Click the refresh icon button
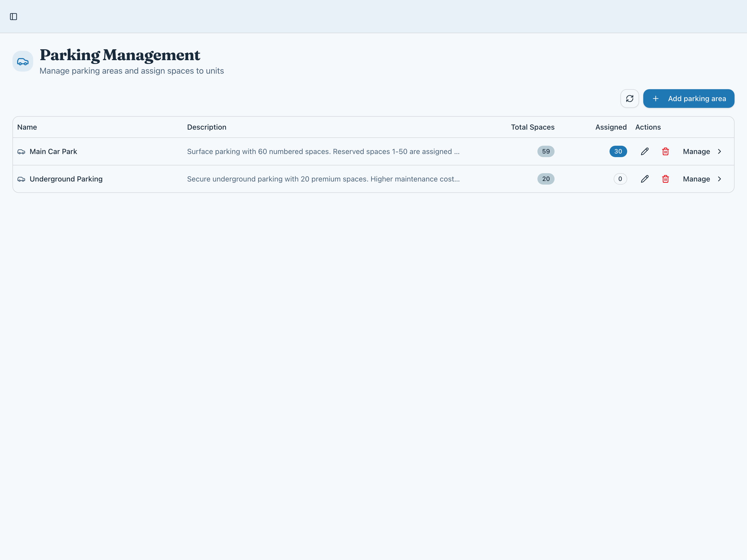This screenshot has height=560, width=747. [x=630, y=99]
